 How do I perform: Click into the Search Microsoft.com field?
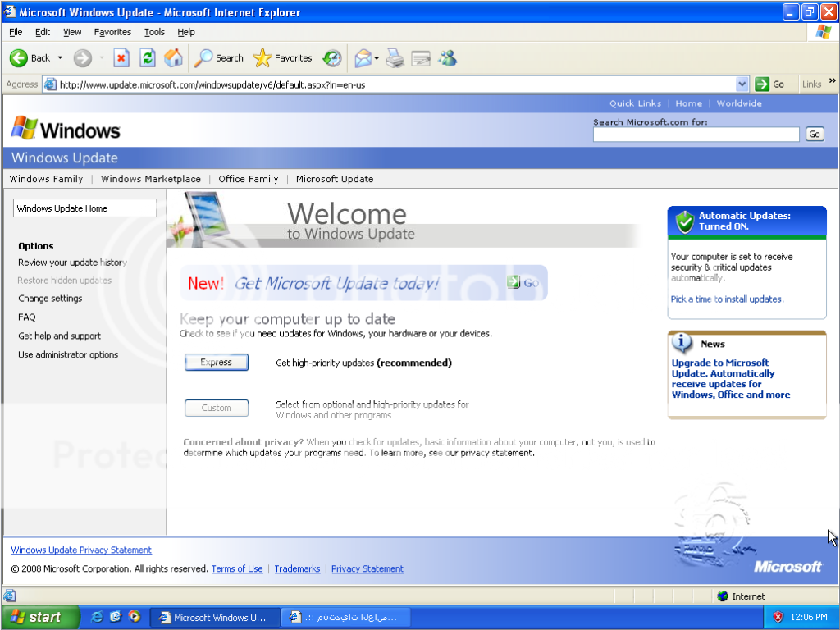coord(696,135)
